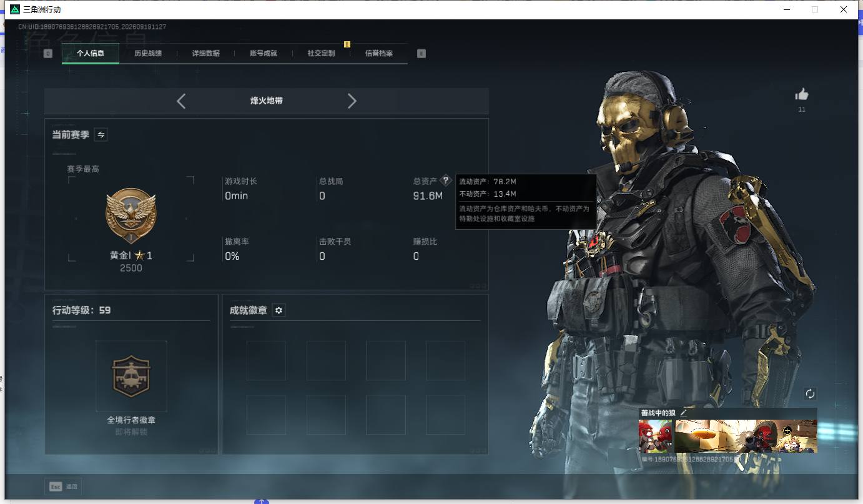The width and height of the screenshot is (863, 504).
Task: Click the 赛季最高 label
Action: click(x=83, y=169)
